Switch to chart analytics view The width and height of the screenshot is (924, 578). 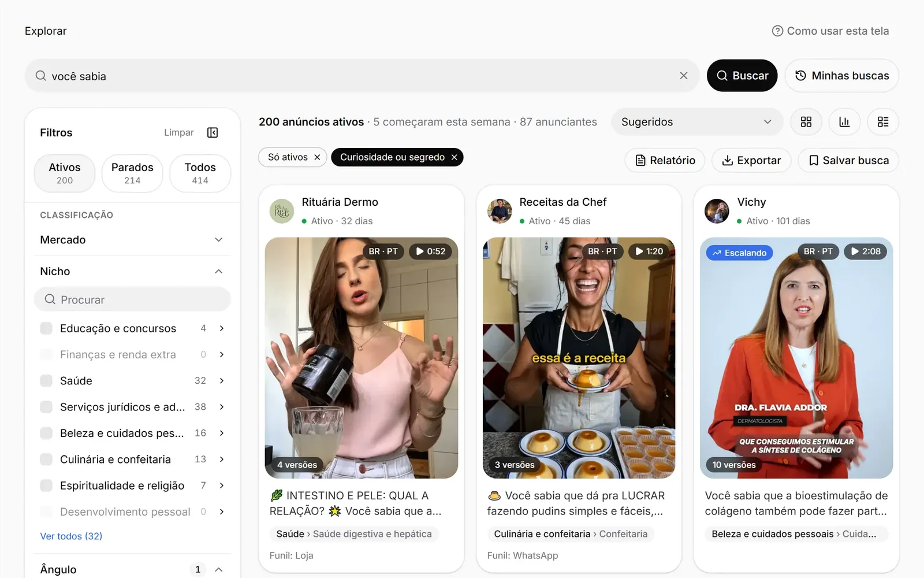(x=844, y=122)
